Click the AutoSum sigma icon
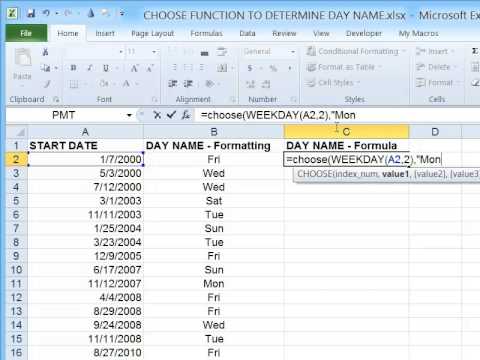The height and width of the screenshot is (360, 480). (x=475, y=51)
